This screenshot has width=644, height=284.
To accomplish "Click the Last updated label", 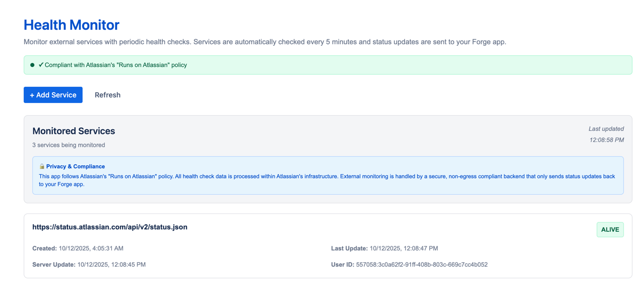I will [x=606, y=129].
